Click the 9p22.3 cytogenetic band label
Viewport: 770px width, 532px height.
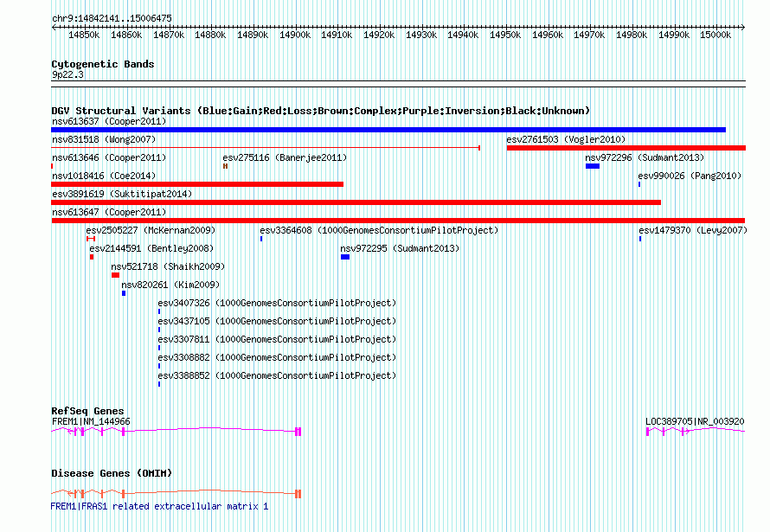tap(67, 74)
